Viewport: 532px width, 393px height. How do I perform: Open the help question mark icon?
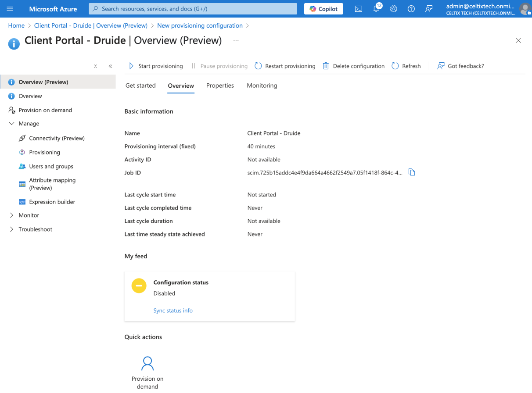(x=411, y=9)
